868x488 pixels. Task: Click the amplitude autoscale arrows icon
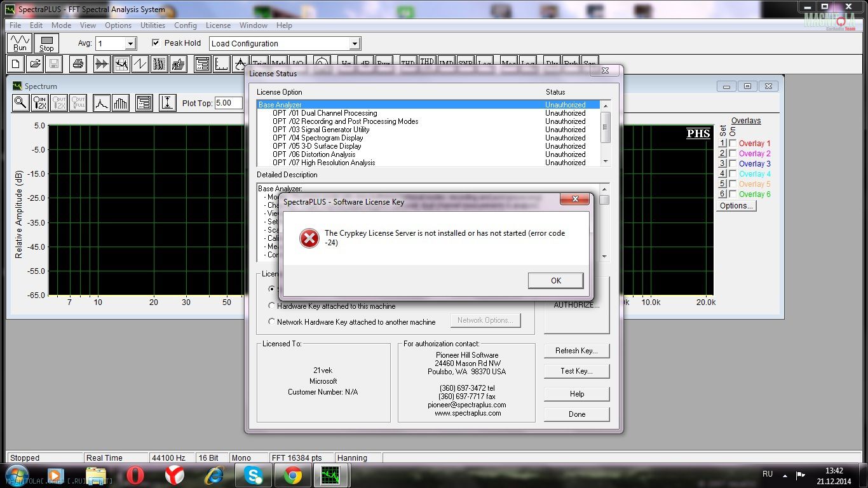point(167,102)
